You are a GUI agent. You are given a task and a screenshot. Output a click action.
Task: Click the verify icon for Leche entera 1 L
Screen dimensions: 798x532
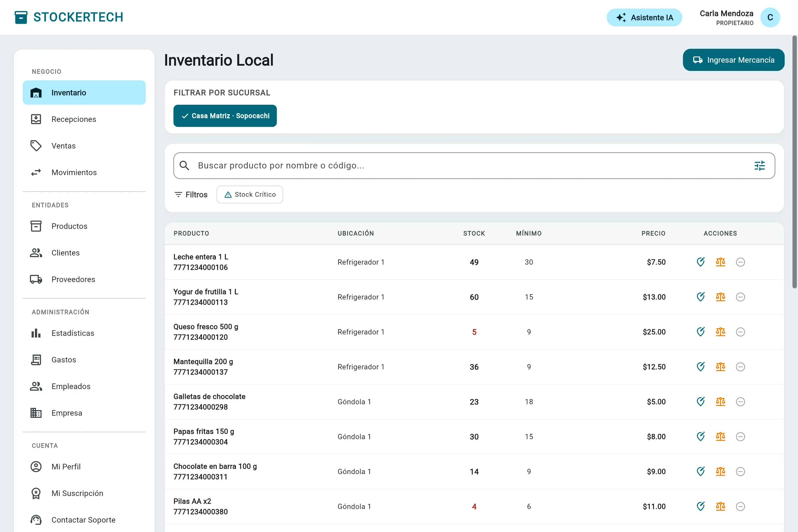[x=701, y=262]
